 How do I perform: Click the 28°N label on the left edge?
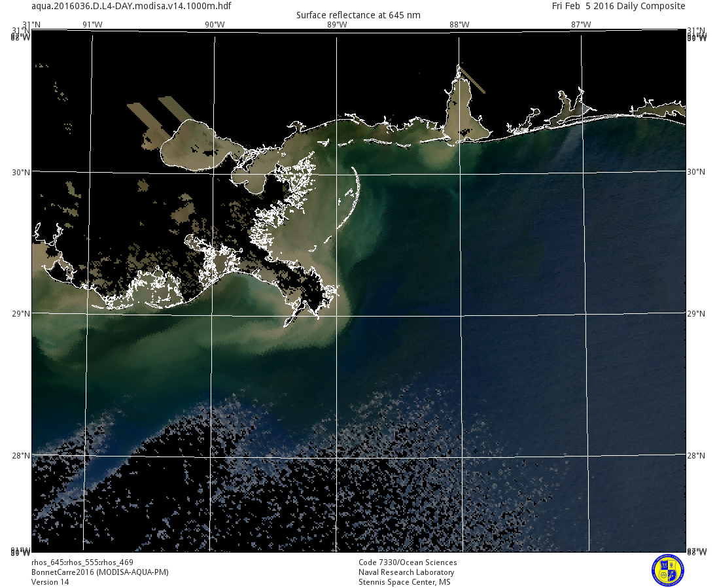pyautogui.click(x=21, y=456)
